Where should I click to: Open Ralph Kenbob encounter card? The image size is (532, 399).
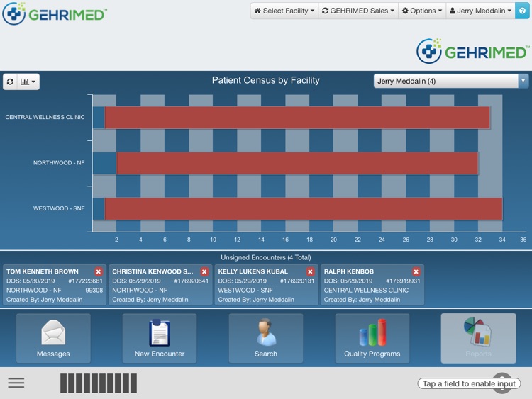[x=372, y=285]
